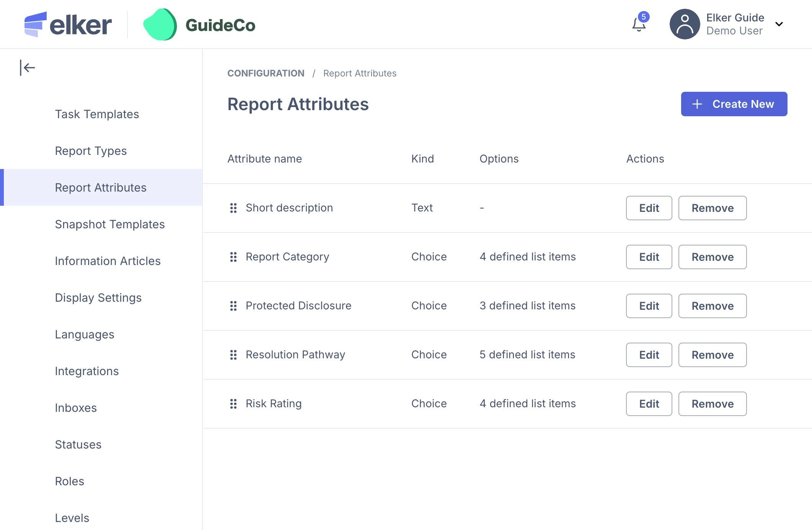Grab drag handle for Risk Rating
The image size is (812, 530).
click(x=233, y=404)
